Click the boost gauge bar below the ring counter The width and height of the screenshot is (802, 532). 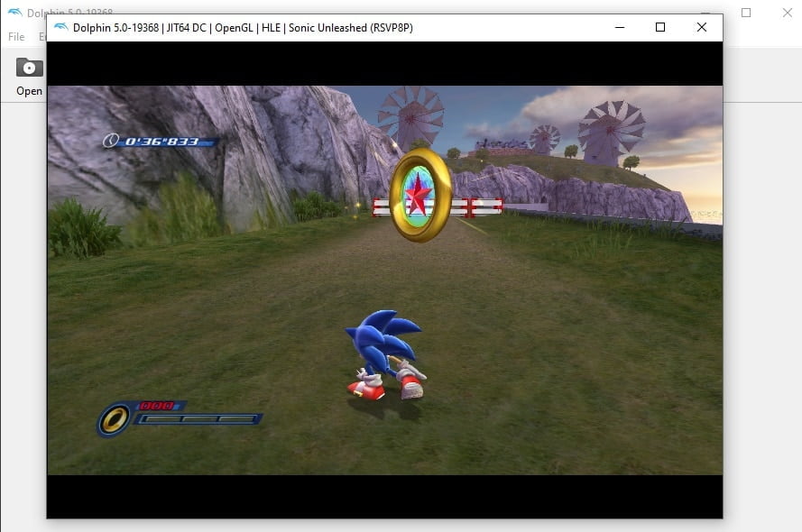point(198,419)
